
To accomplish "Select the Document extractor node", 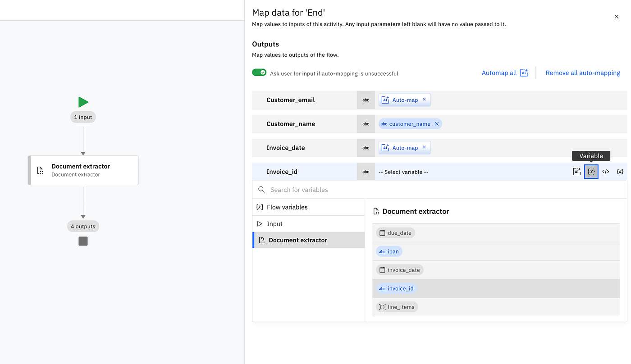I will pos(83,170).
